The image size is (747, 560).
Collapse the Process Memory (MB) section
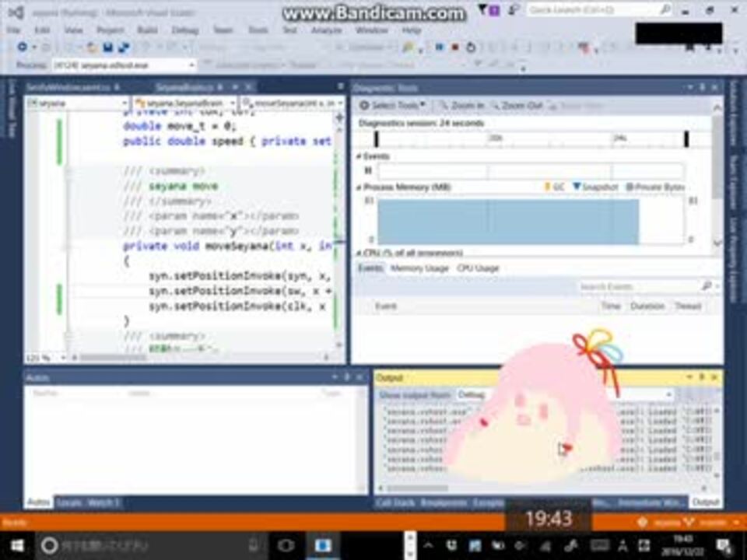(359, 187)
